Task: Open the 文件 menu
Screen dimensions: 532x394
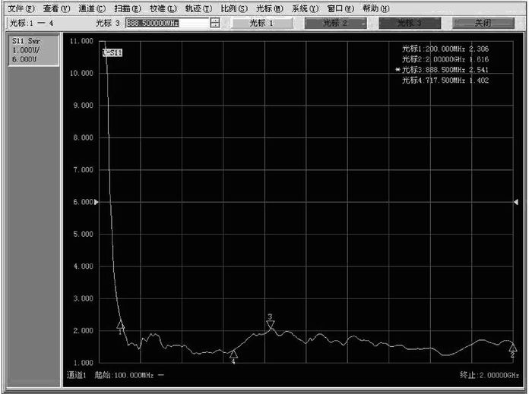Action: point(21,8)
